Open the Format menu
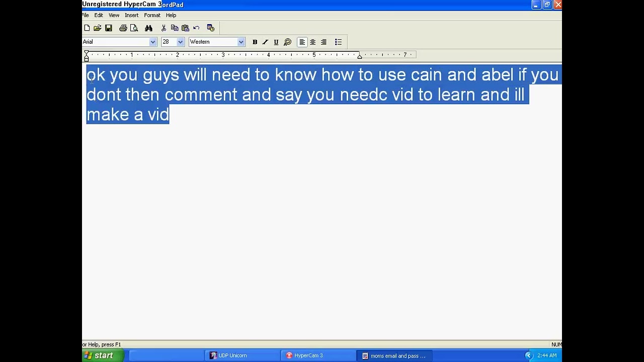 [x=152, y=15]
